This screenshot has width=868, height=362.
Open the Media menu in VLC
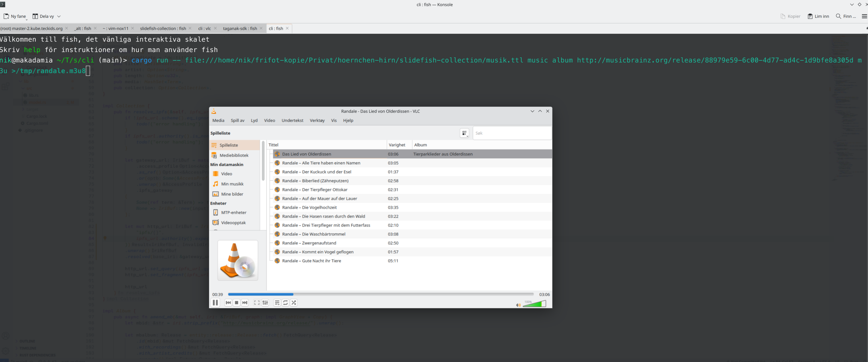218,121
